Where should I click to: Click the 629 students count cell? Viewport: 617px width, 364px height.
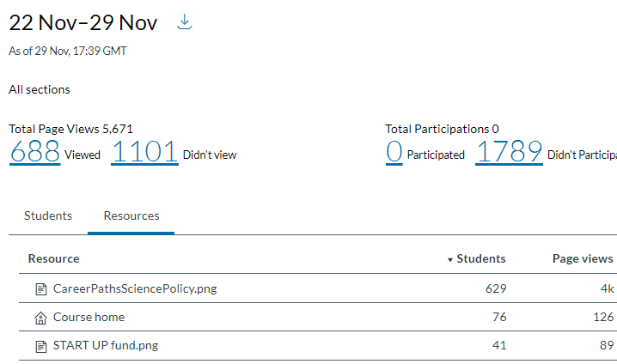tap(495, 288)
